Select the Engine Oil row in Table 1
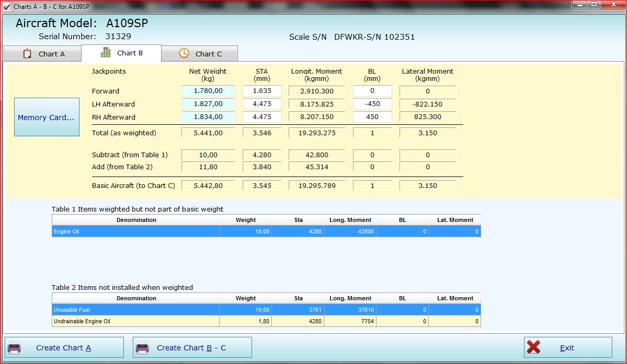 point(136,231)
